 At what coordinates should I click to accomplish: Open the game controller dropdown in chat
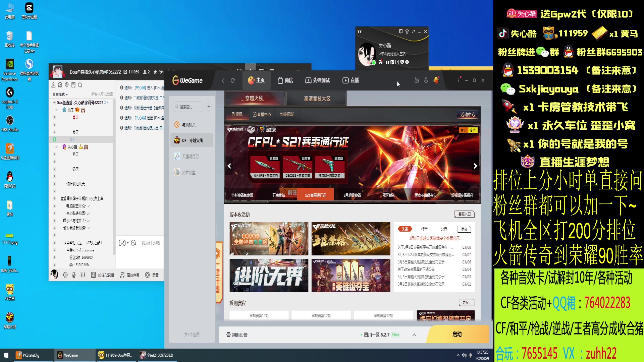pos(124,243)
